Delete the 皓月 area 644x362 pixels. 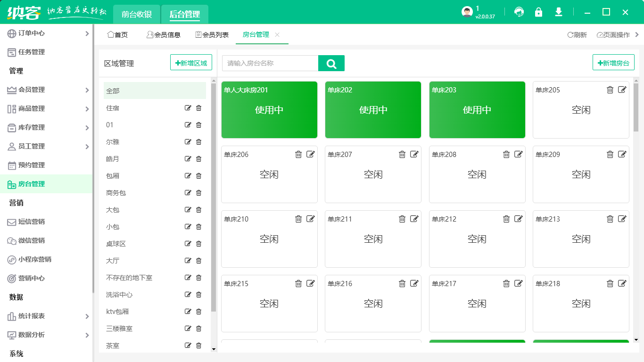tap(198, 159)
